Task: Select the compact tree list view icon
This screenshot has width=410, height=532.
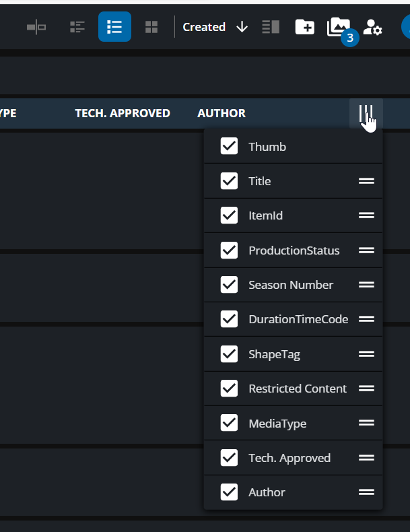Action: [x=78, y=27]
